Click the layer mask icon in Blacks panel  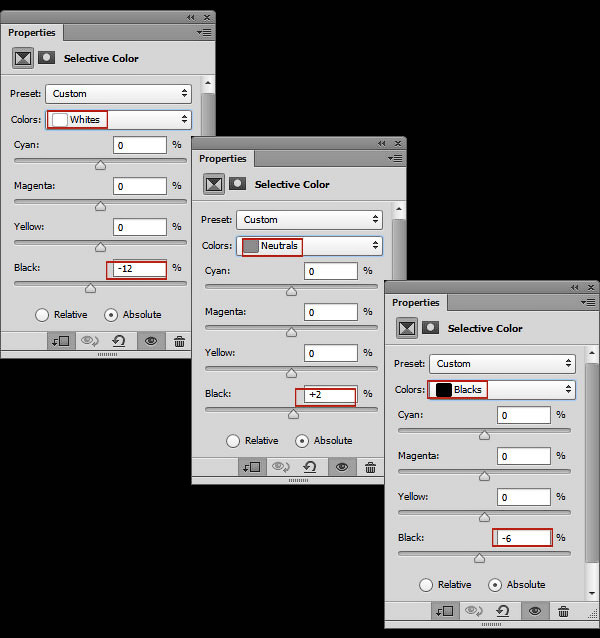pos(430,328)
